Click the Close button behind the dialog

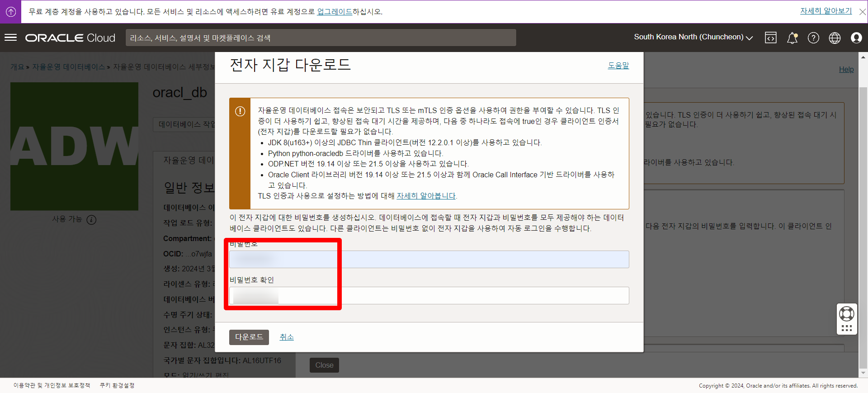(x=324, y=365)
